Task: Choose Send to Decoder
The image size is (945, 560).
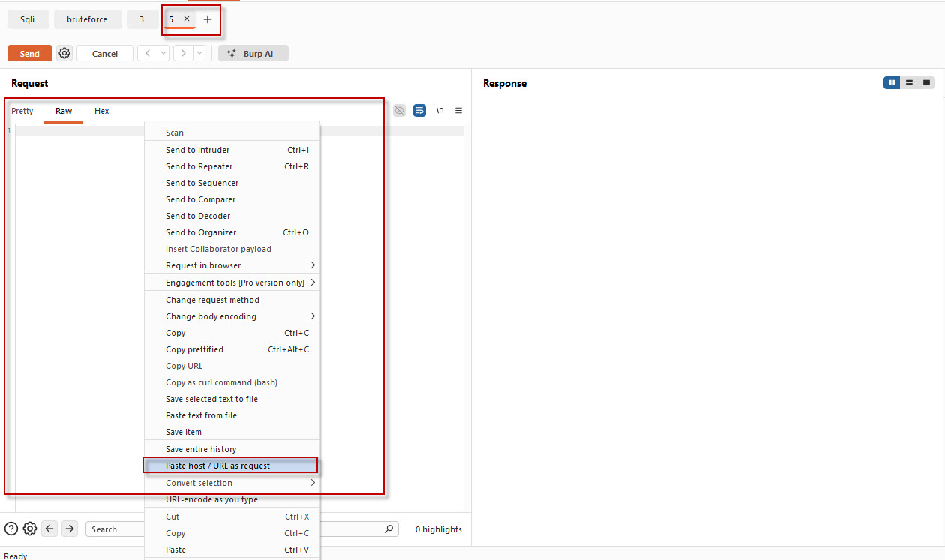Action: [232, 216]
